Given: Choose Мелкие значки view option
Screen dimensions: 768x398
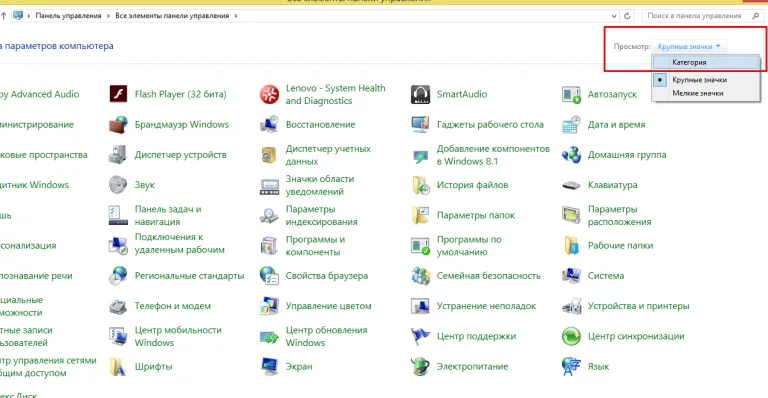Looking at the screenshot, I should point(706,93).
